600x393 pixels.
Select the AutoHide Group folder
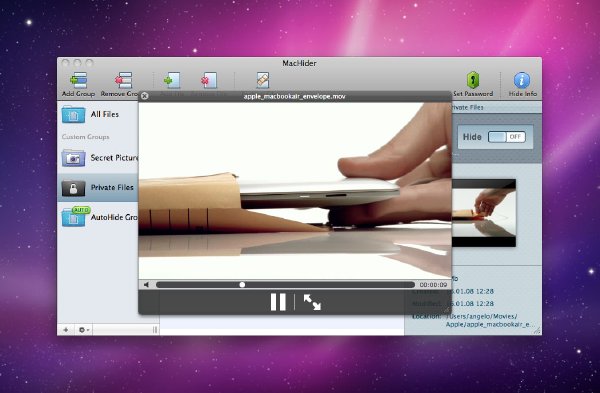(98, 217)
